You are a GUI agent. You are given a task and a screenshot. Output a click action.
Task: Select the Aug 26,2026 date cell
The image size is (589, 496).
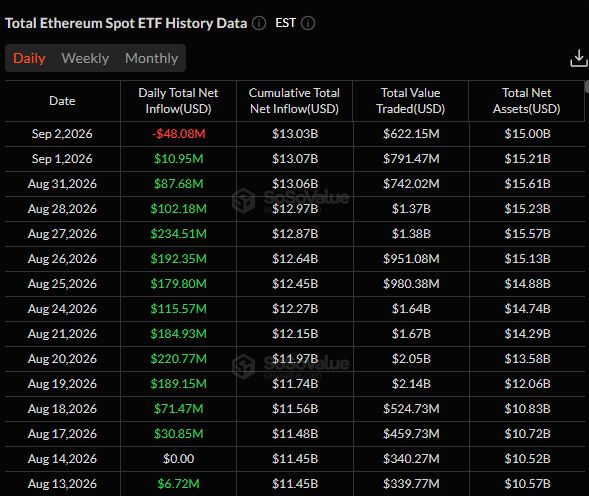coord(62,259)
